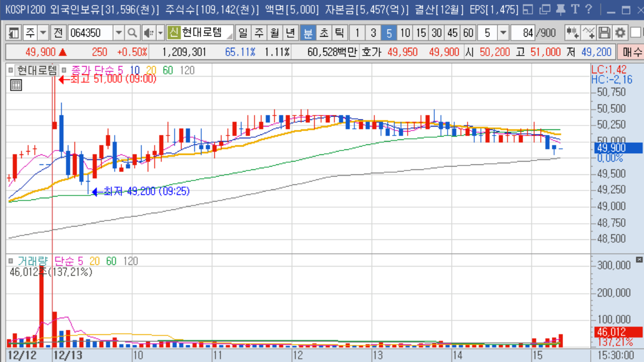
Task: Select the 3-minute interval
Action: coord(373,33)
